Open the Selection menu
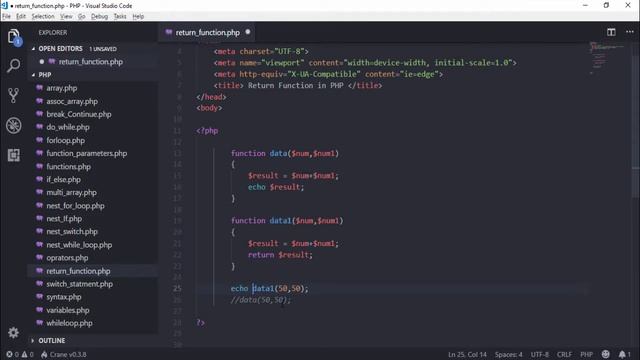This screenshot has height=360, width=640. click(x=43, y=16)
